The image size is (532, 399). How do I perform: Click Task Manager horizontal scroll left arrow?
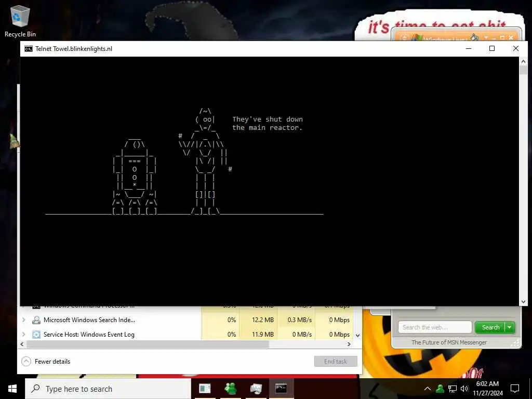[x=22, y=344]
